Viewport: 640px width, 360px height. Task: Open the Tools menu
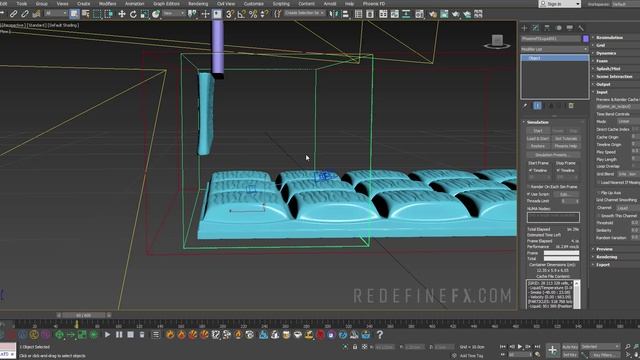(22, 4)
